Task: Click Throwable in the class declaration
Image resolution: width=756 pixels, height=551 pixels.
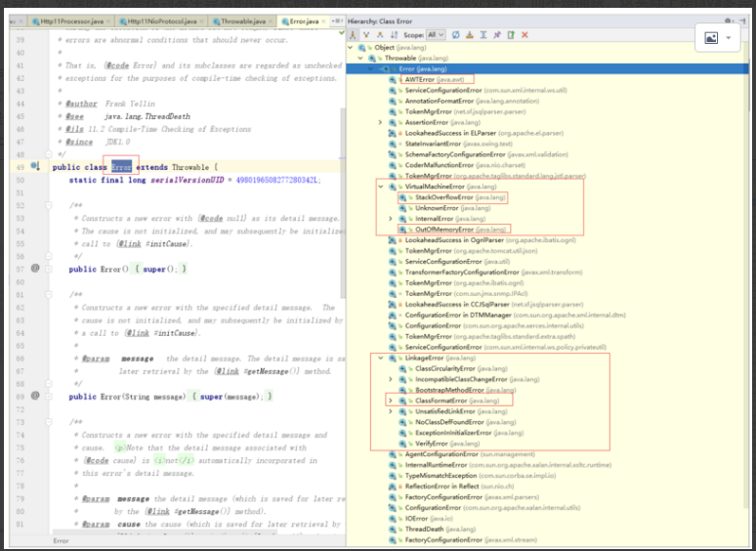Action: 190,167
